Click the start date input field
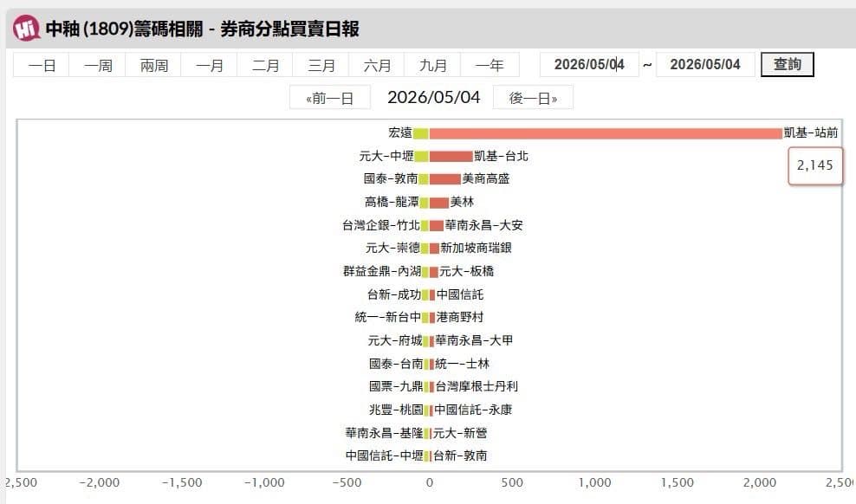The image size is (856, 504). coord(589,65)
